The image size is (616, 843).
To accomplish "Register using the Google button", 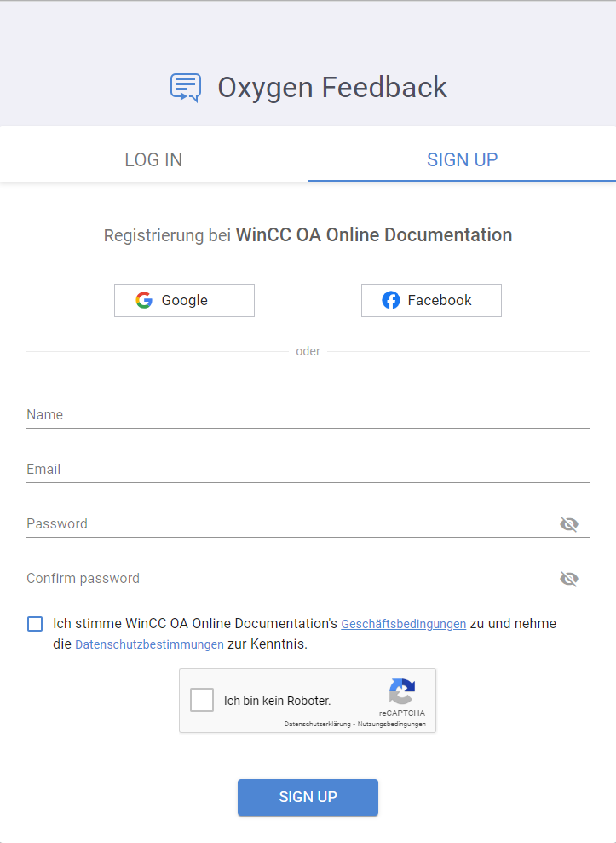I will (x=184, y=300).
